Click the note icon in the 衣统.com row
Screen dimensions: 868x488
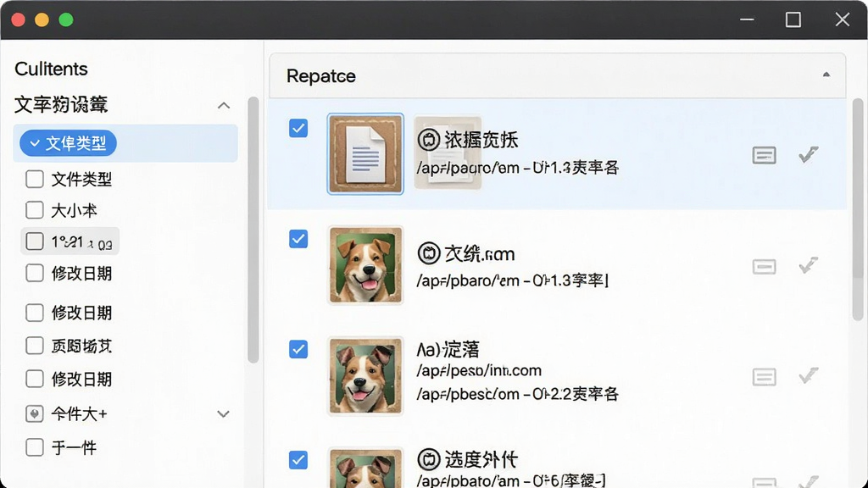point(764,267)
